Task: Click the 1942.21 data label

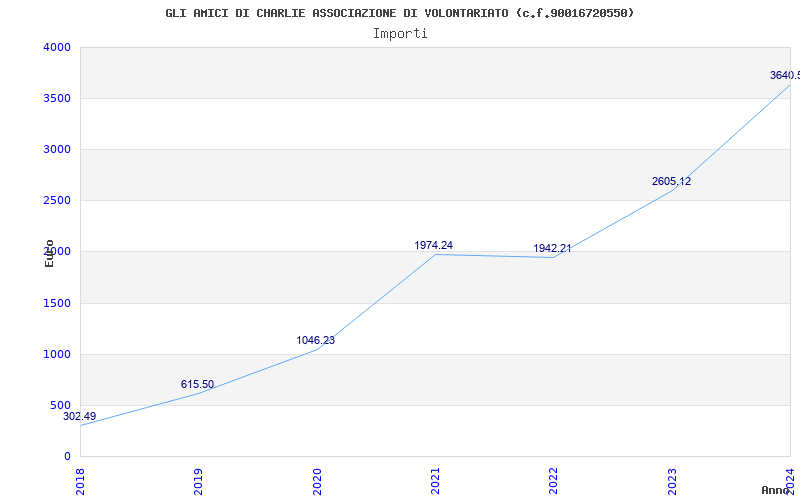Action: coord(553,248)
